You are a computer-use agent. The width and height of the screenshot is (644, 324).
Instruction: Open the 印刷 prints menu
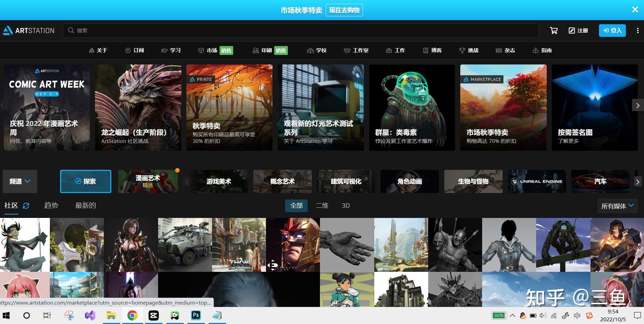point(270,50)
